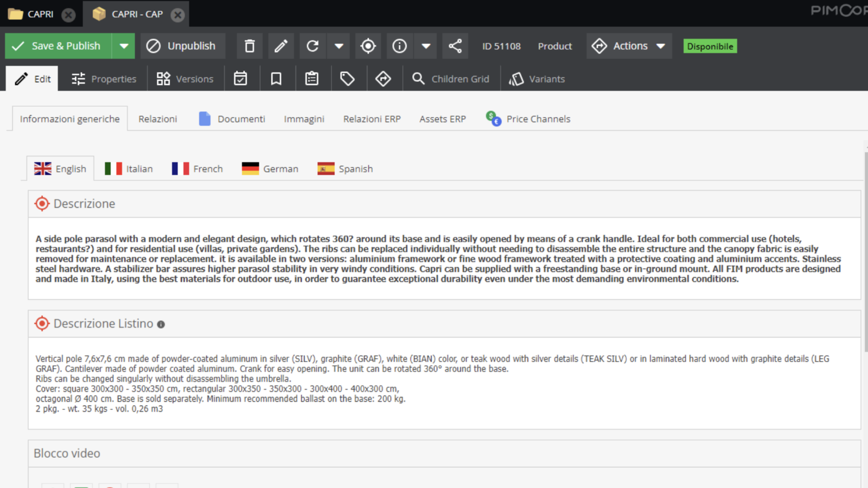Reload the object with the refresh icon
The image size is (868, 488).
pyautogui.click(x=312, y=46)
